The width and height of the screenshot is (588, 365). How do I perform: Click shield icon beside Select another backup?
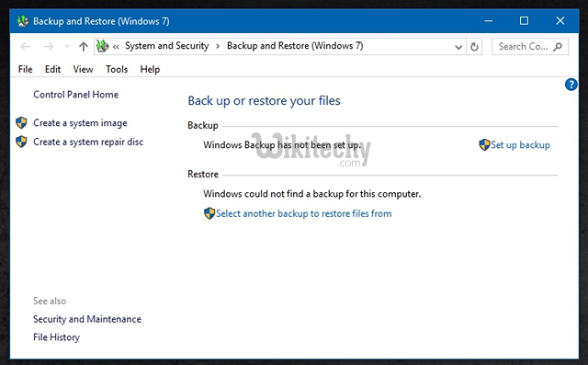point(209,213)
